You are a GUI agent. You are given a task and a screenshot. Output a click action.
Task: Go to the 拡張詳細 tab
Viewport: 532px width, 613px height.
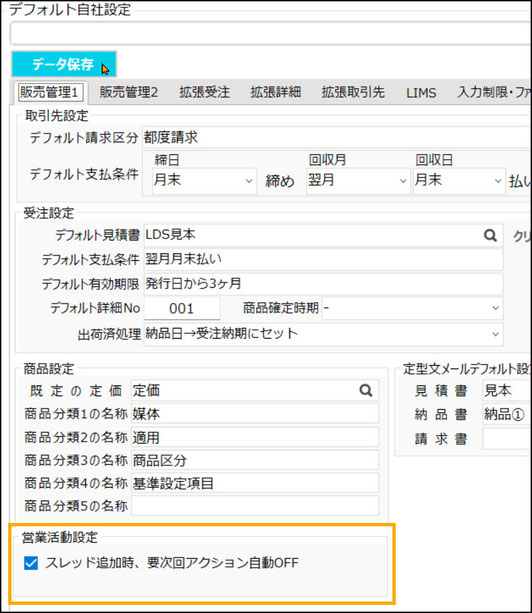[276, 92]
